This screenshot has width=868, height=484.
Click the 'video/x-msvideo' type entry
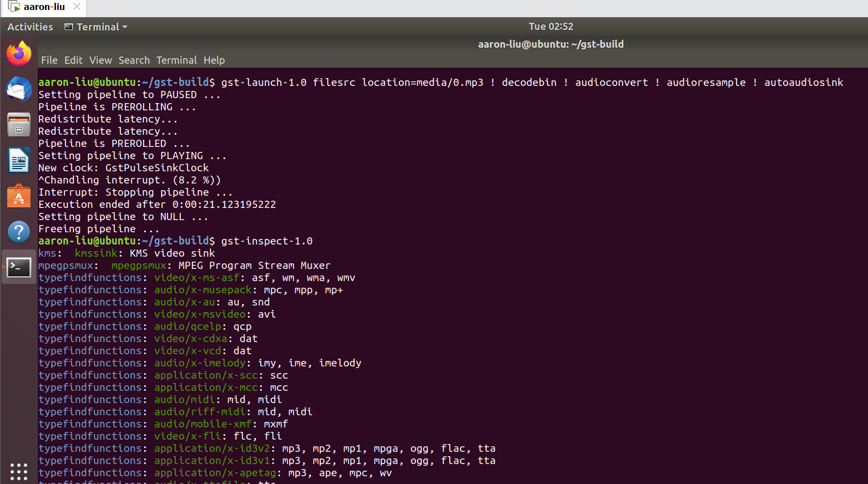[x=200, y=314]
